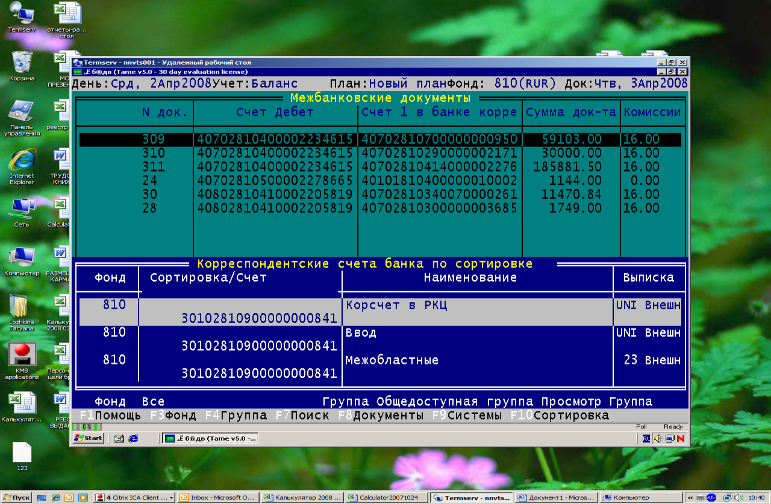This screenshot has height=504, width=771.
Task: Click F8 Документы function key
Action: [381, 415]
